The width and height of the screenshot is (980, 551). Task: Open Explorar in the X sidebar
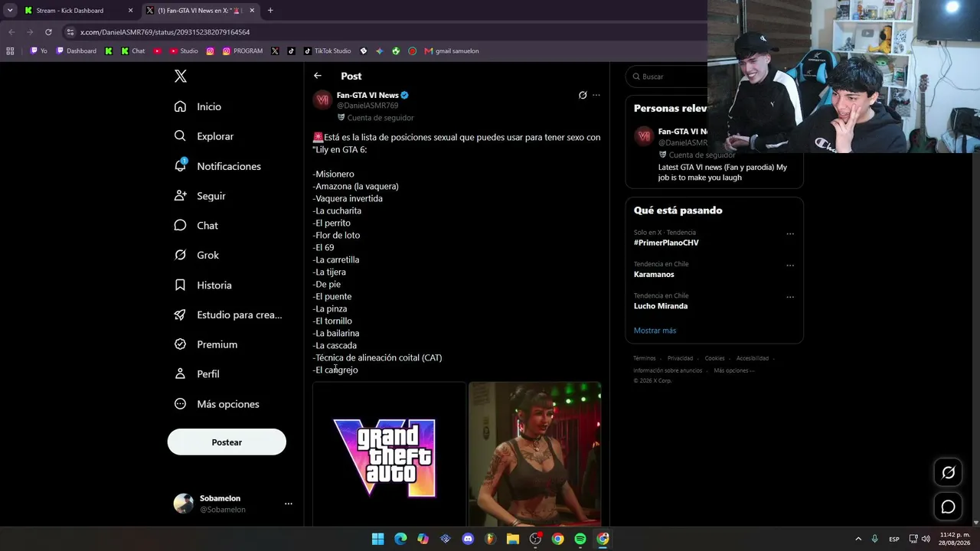(204, 136)
